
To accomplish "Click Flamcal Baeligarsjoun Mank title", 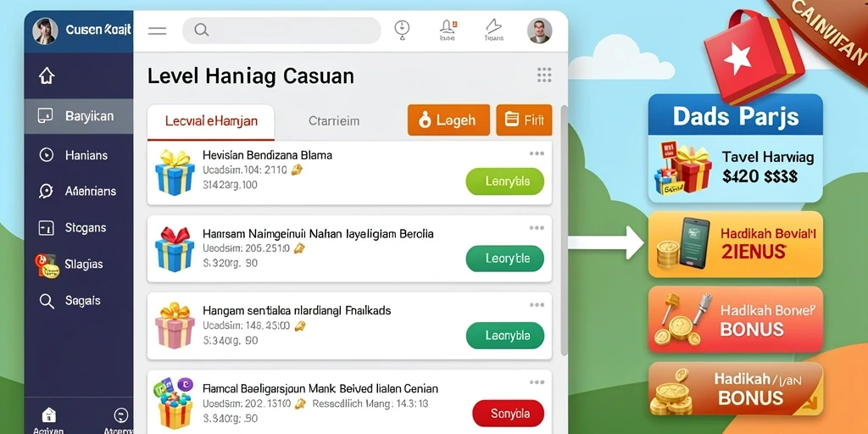I will click(x=320, y=388).
